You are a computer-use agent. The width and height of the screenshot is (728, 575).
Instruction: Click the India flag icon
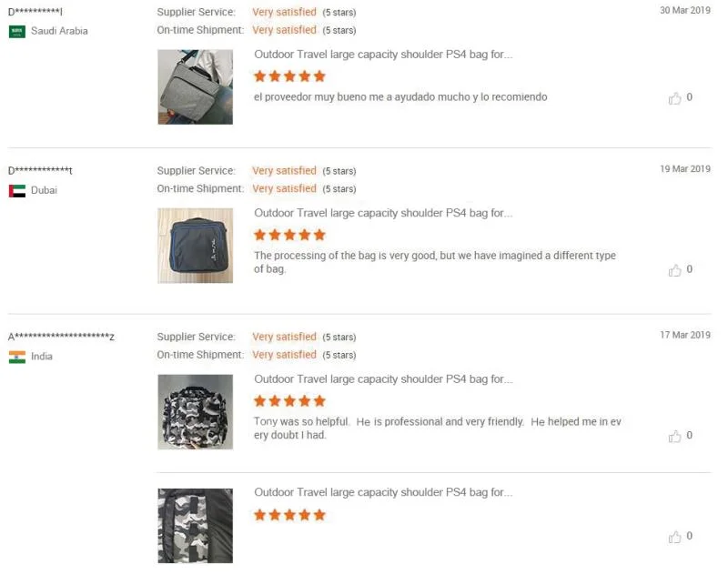click(x=17, y=357)
